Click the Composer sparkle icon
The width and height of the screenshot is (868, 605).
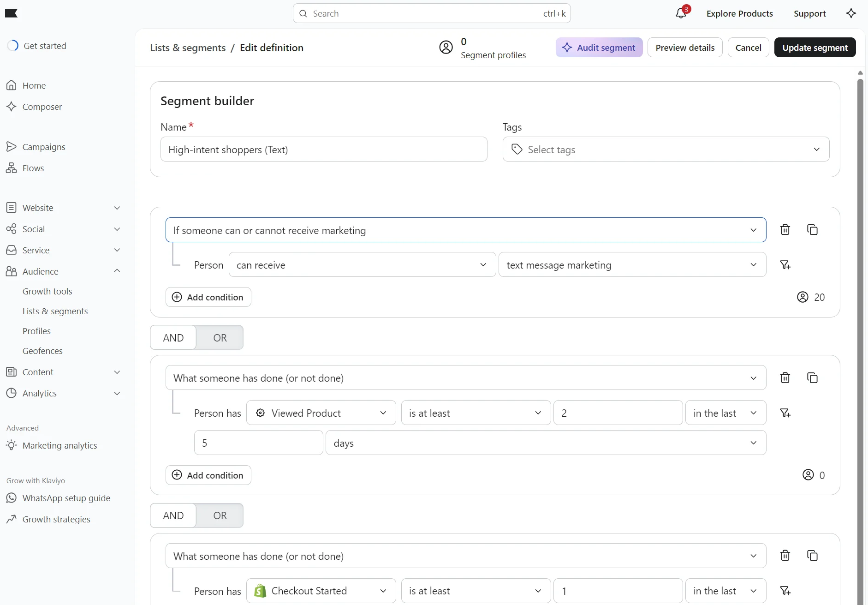coord(12,107)
